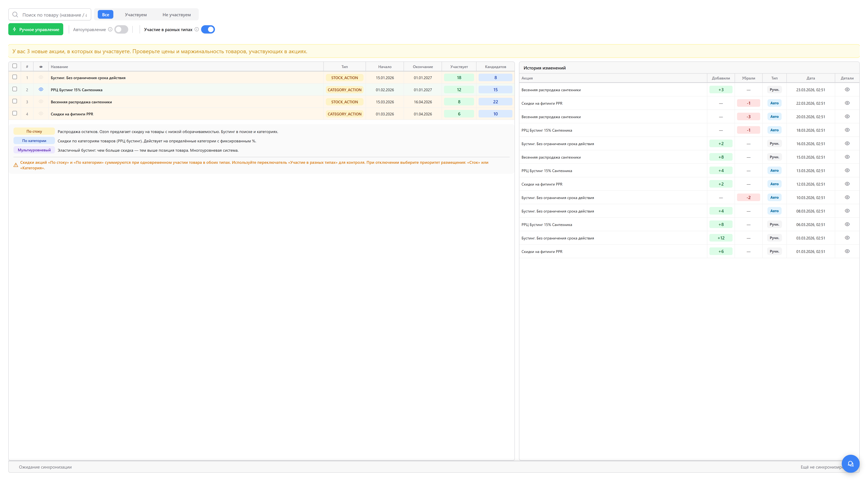The width and height of the screenshot is (868, 481).
Task: View details of 23.03.2026 history entry
Action: pos(847,90)
